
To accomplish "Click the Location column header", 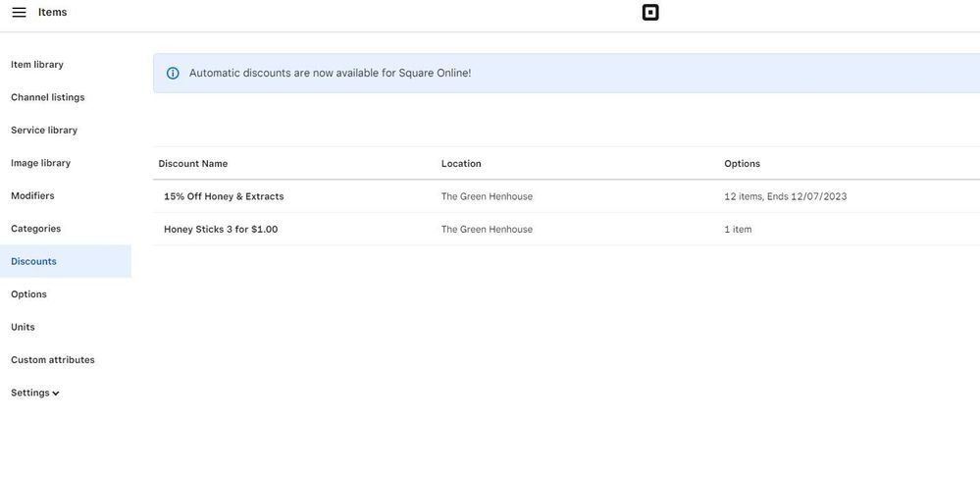I will (x=461, y=164).
